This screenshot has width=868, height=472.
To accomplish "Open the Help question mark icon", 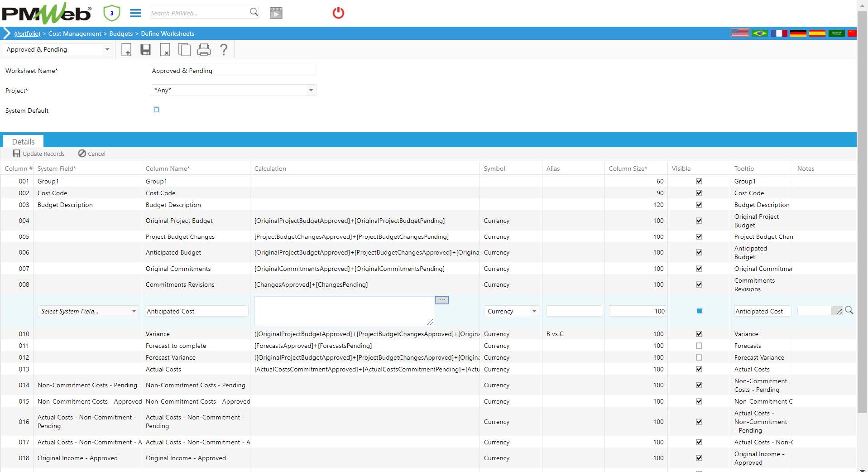I will pyautogui.click(x=223, y=49).
